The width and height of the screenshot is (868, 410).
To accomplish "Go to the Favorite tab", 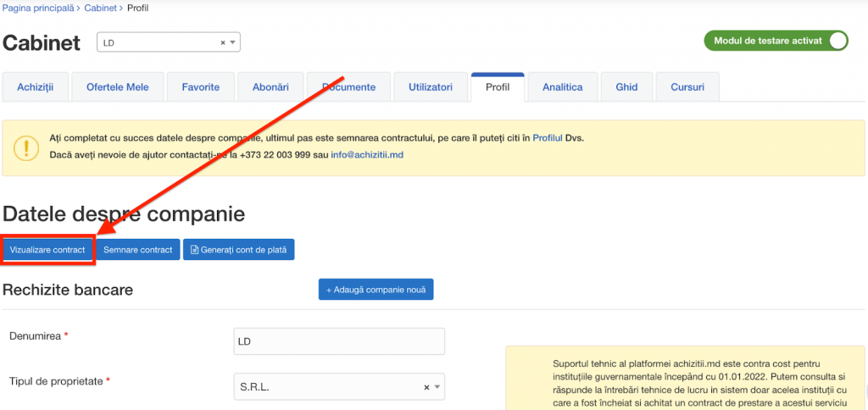I will [x=200, y=87].
